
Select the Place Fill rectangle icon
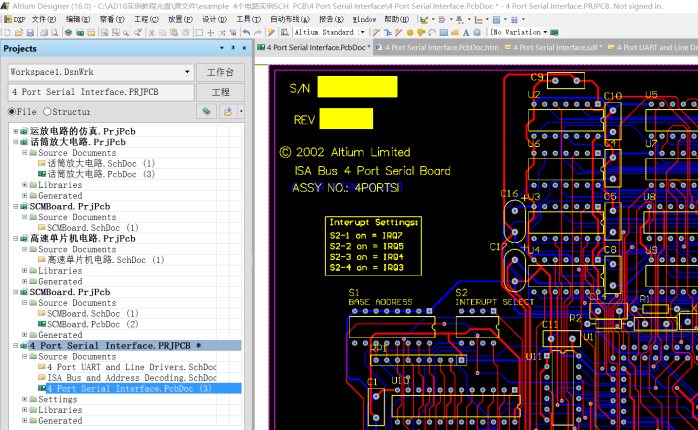pyautogui.click(x=444, y=32)
